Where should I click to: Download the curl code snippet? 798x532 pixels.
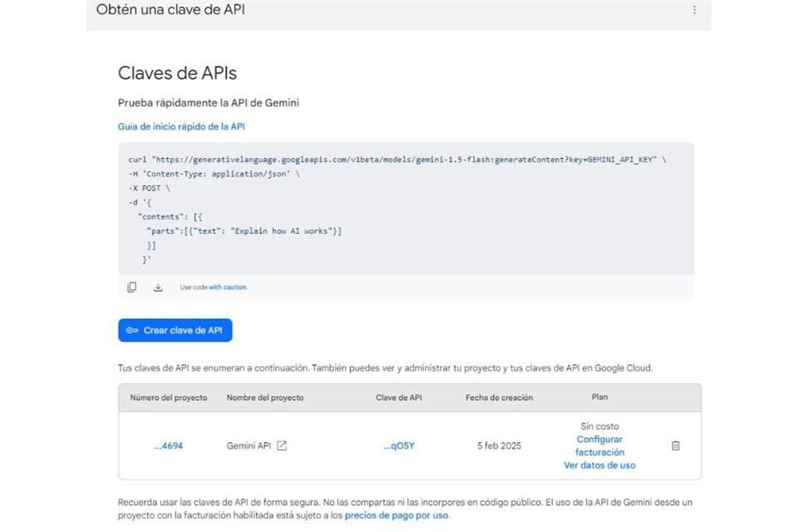[x=158, y=287]
